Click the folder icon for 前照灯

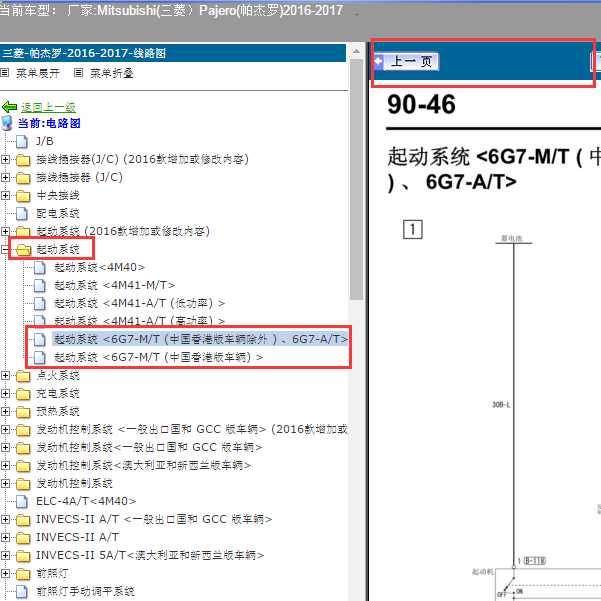pyautogui.click(x=23, y=574)
